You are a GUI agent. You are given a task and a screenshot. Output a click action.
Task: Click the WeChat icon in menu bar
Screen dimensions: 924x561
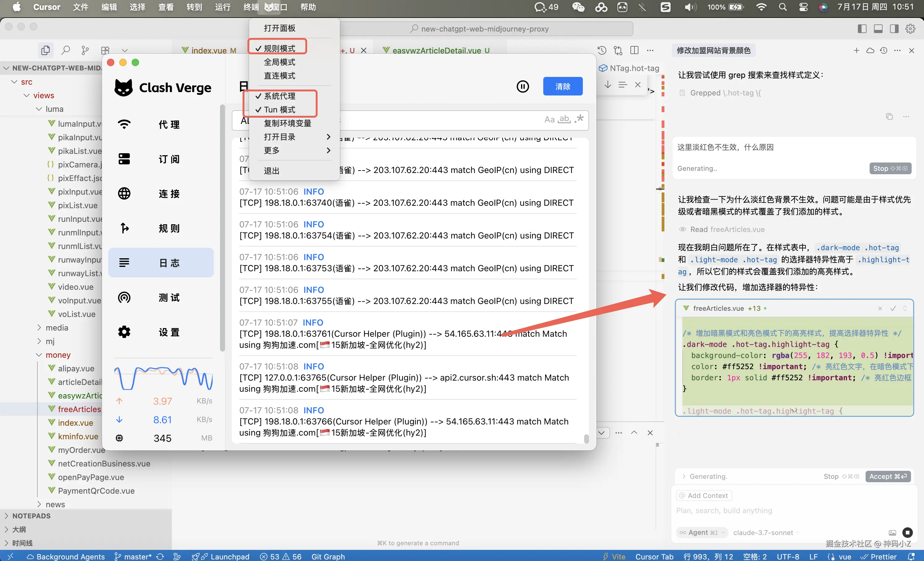pos(578,7)
